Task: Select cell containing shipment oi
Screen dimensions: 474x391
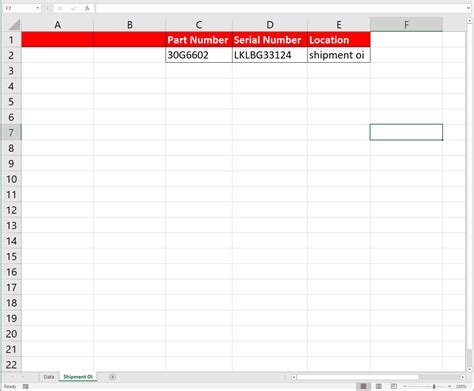Action: pos(339,55)
